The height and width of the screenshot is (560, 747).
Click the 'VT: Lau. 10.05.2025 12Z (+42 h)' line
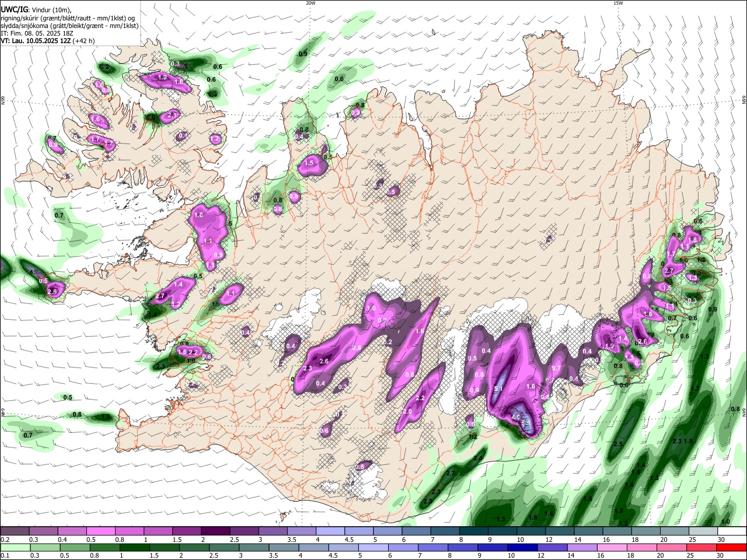pos(47,41)
